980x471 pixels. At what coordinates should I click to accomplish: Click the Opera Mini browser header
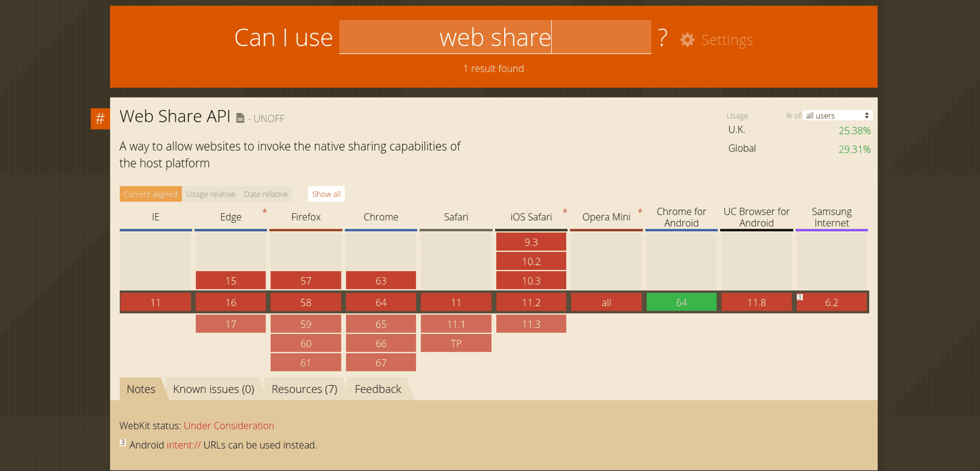tap(606, 217)
